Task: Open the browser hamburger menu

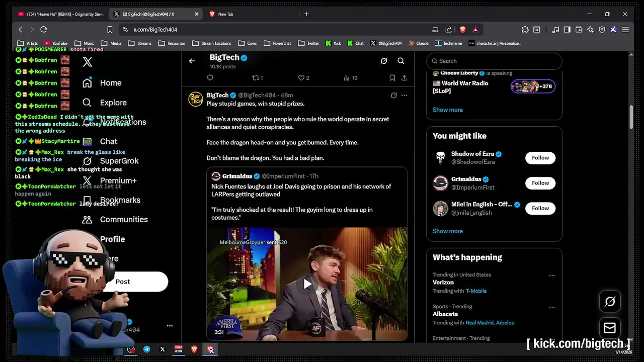Action: pos(625,30)
